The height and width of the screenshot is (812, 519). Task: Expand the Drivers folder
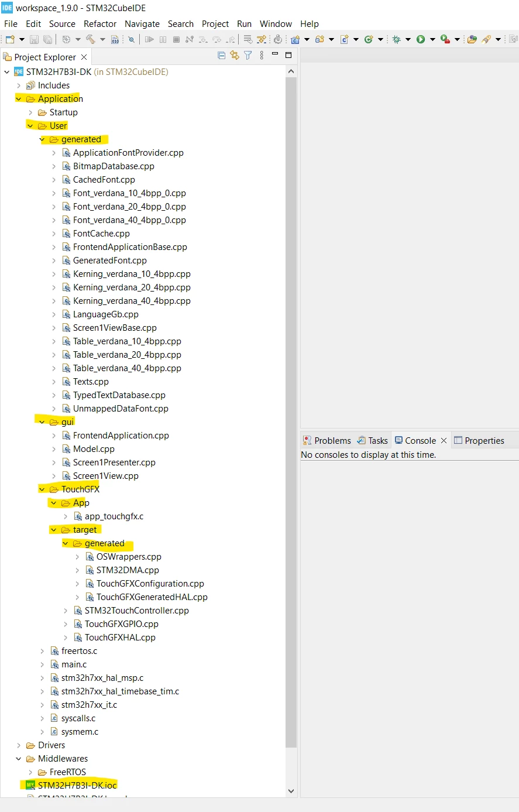(19, 745)
